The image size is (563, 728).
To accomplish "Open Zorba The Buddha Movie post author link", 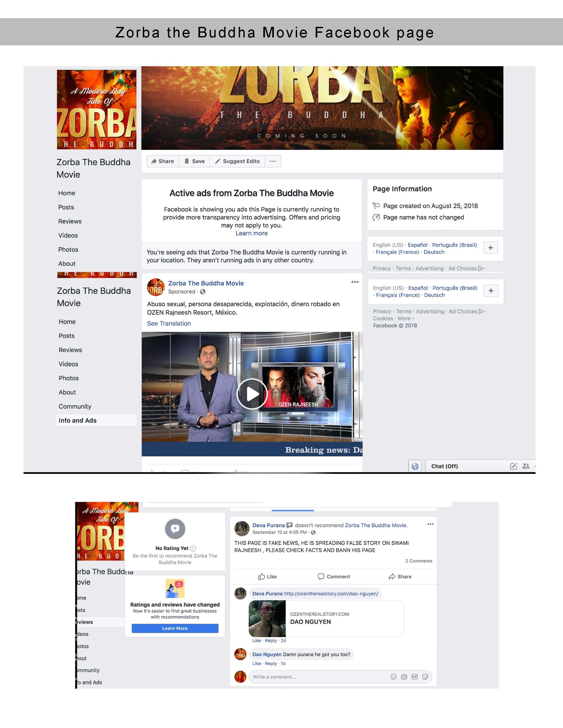I will coord(206,283).
